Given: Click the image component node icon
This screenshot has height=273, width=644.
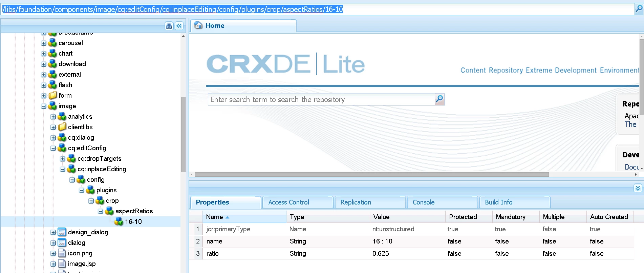Looking at the screenshot, I should [x=52, y=106].
